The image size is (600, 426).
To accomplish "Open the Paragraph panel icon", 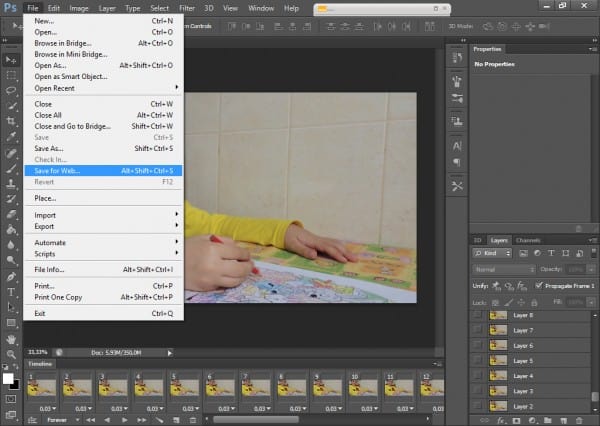I will pos(457,161).
